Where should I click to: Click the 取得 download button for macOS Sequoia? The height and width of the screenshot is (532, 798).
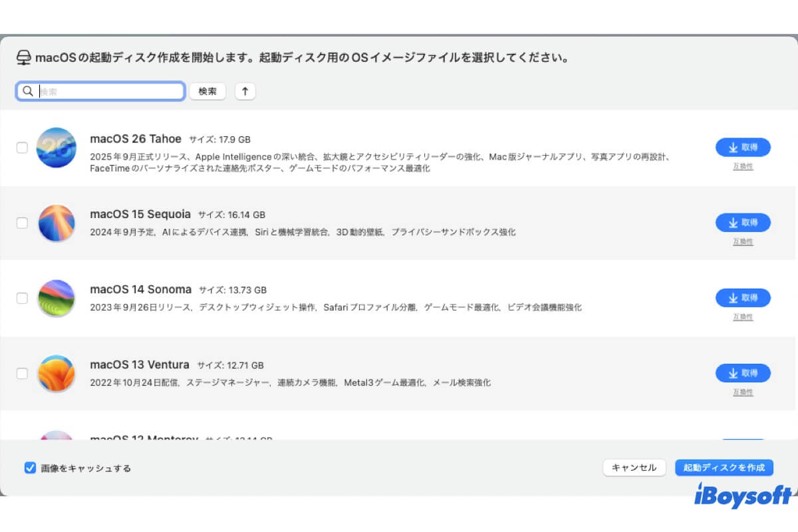[x=742, y=223]
